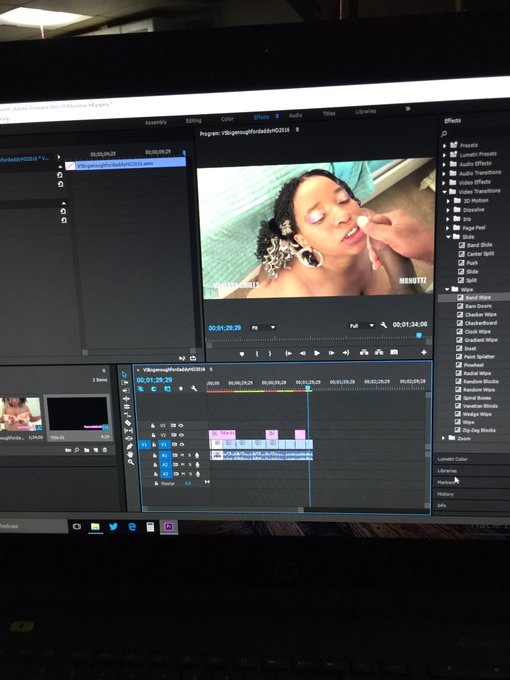Select the Zoom tool
Image resolution: width=510 pixels, height=680 pixels.
(x=131, y=462)
